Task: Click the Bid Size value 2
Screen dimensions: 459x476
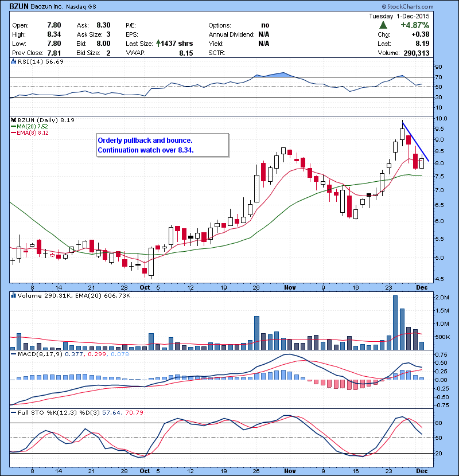Action: [x=108, y=53]
